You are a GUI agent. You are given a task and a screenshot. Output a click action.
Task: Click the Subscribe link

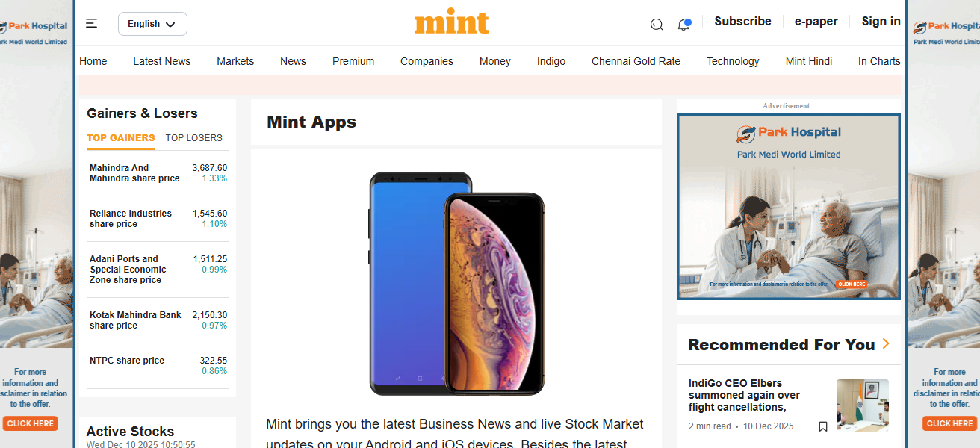(x=742, y=22)
